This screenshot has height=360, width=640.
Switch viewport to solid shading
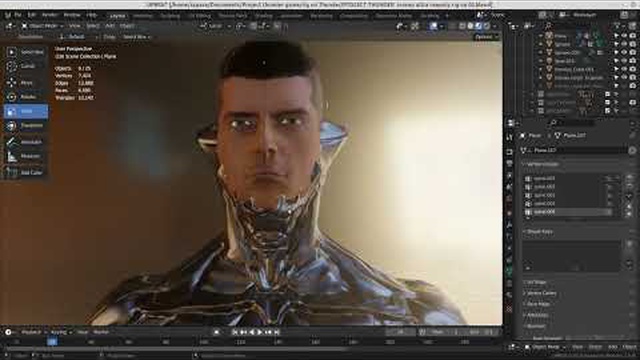[470, 26]
